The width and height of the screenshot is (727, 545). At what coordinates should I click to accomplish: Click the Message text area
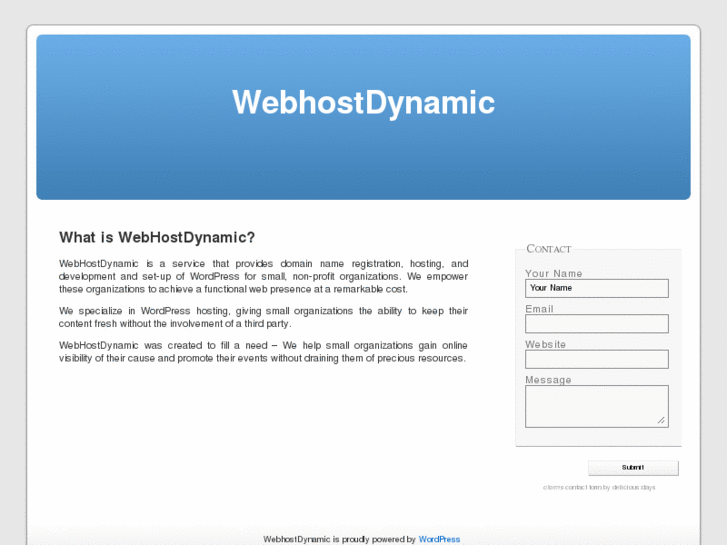(597, 406)
